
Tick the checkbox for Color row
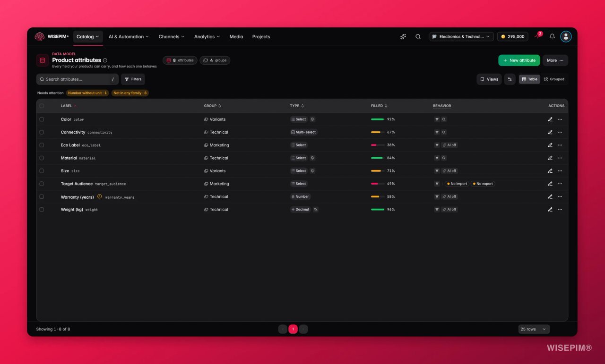(x=42, y=119)
